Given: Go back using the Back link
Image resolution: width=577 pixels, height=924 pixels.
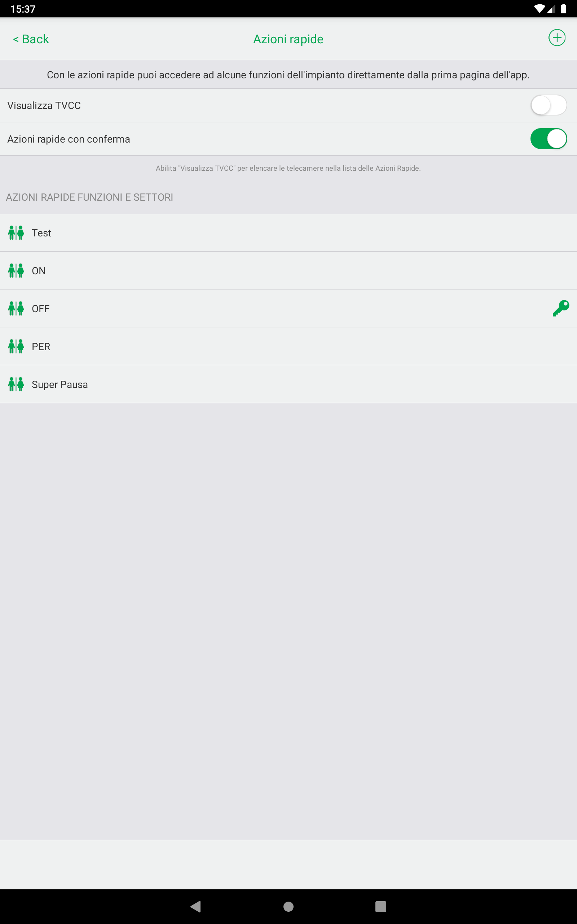Looking at the screenshot, I should click(31, 39).
